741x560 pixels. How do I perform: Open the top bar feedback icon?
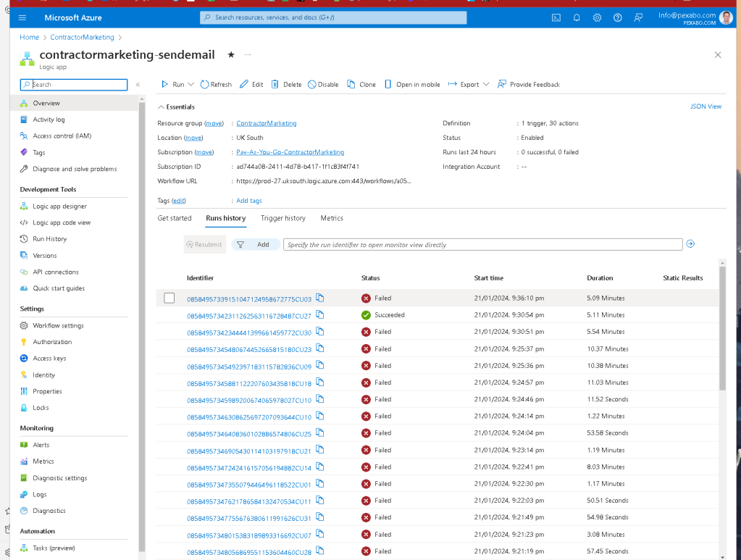click(x=638, y=18)
